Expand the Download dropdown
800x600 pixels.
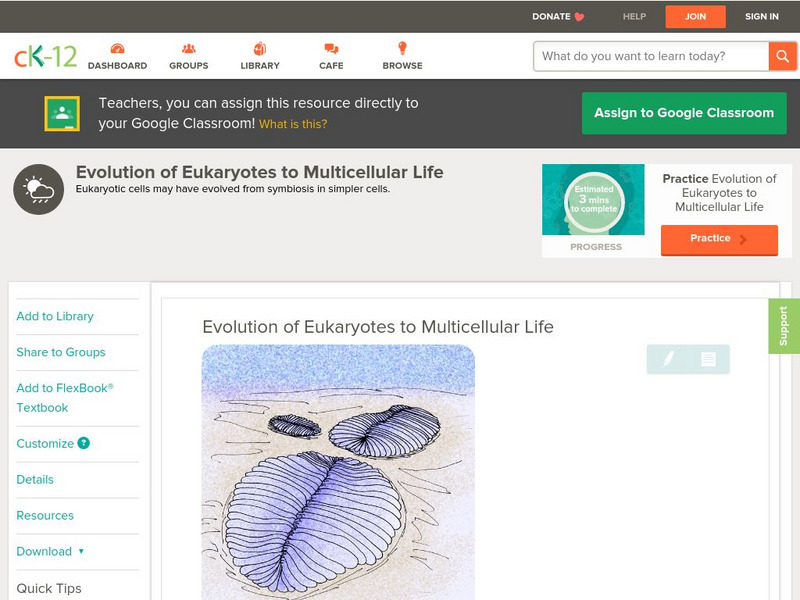click(81, 551)
